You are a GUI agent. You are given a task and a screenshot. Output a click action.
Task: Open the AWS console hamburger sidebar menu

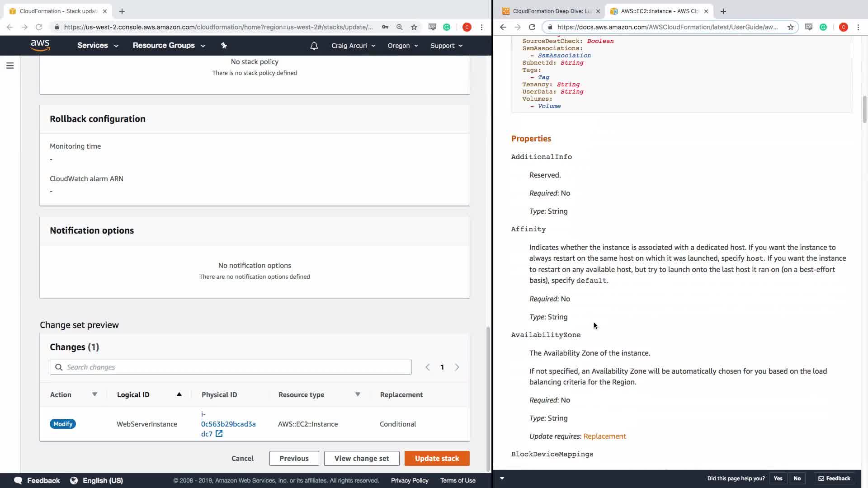click(10, 66)
